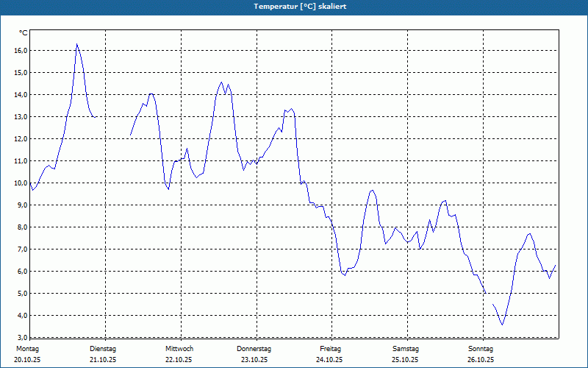Click the 21.10.25 date text
Screen dimensions: 588x368
103,360
